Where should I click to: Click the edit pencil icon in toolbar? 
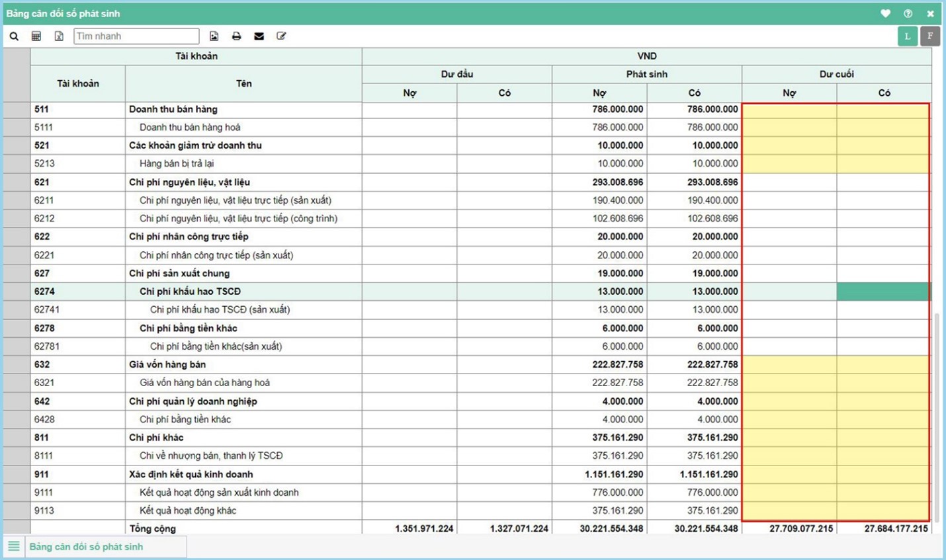281,36
